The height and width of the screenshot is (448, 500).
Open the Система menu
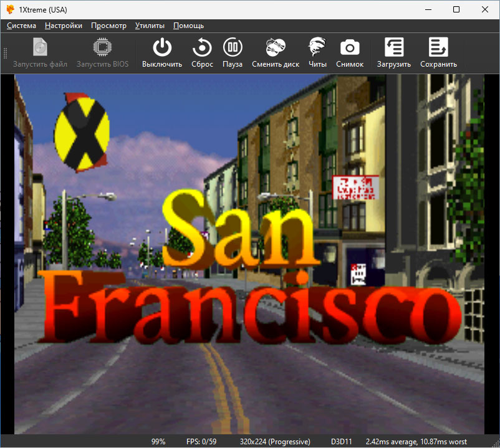21,26
